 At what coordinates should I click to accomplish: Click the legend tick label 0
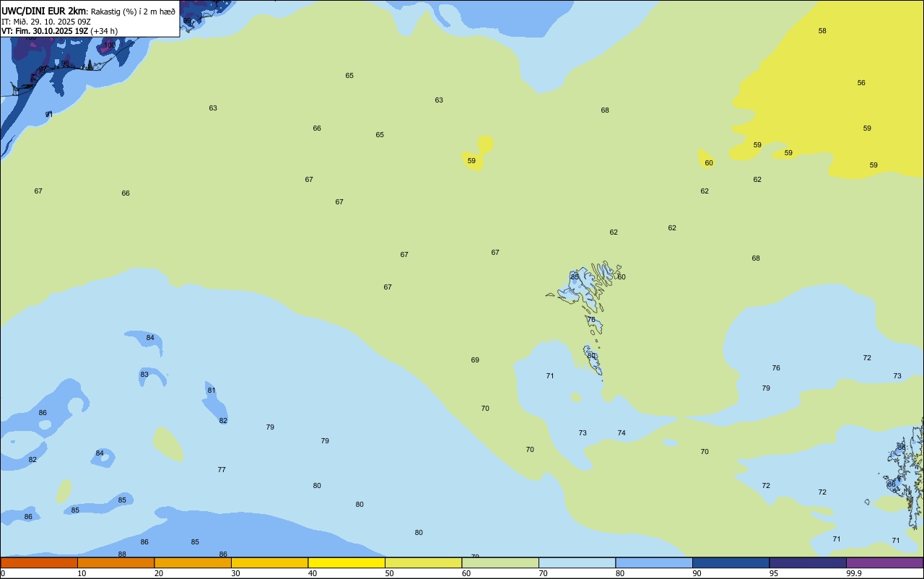(x=3, y=573)
